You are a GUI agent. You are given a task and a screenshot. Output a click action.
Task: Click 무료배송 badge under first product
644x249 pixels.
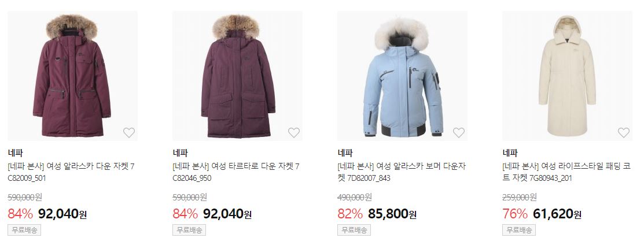point(24,230)
